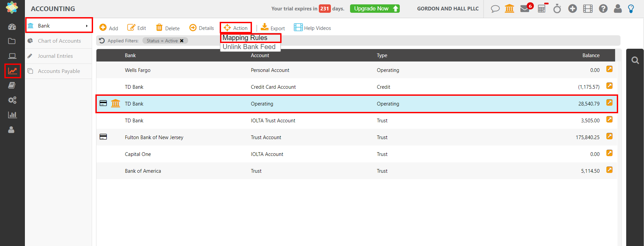Start the stopwatch timer icon
This screenshot has height=246, width=644.
(557, 8)
